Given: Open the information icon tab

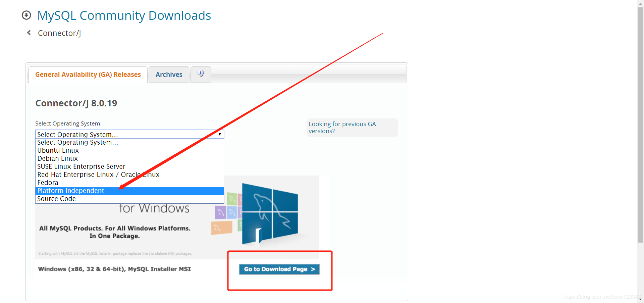Looking at the screenshot, I should pyautogui.click(x=201, y=74).
